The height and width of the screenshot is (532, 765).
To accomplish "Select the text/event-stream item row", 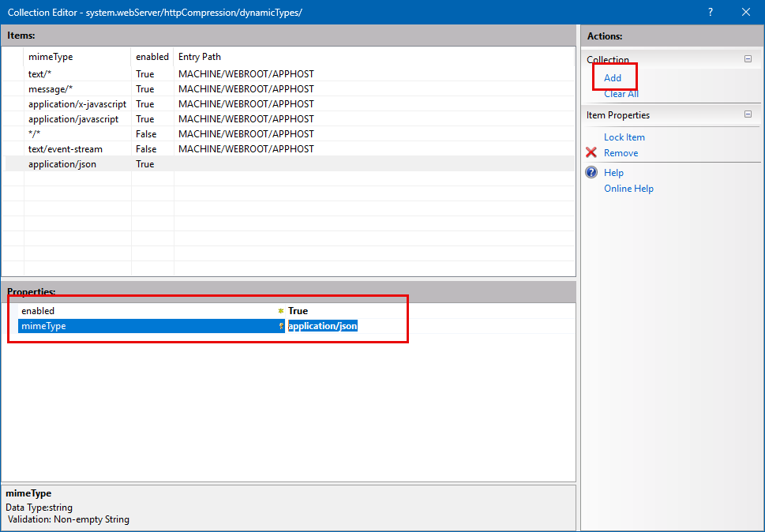I will 65,149.
